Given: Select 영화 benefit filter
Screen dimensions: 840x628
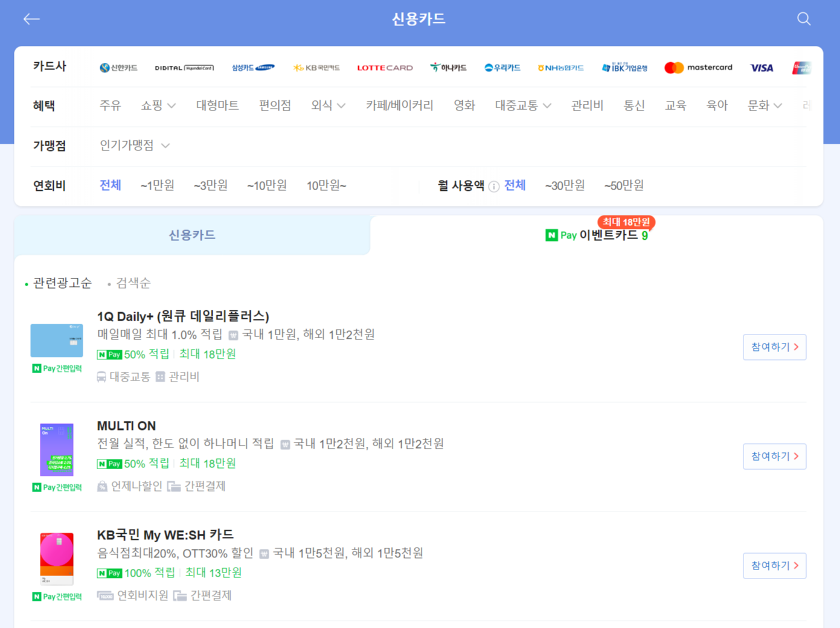Looking at the screenshot, I should (x=464, y=106).
